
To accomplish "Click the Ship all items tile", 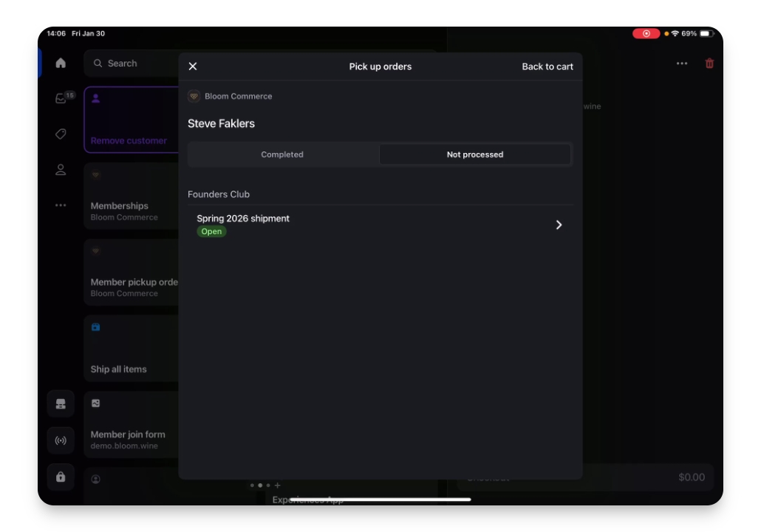I will coord(132,349).
